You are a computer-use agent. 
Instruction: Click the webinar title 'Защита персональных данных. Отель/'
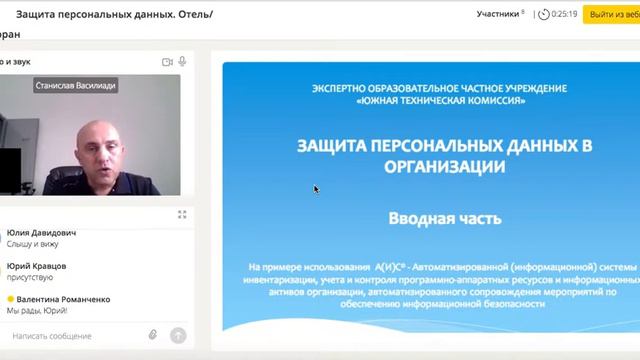(x=114, y=14)
